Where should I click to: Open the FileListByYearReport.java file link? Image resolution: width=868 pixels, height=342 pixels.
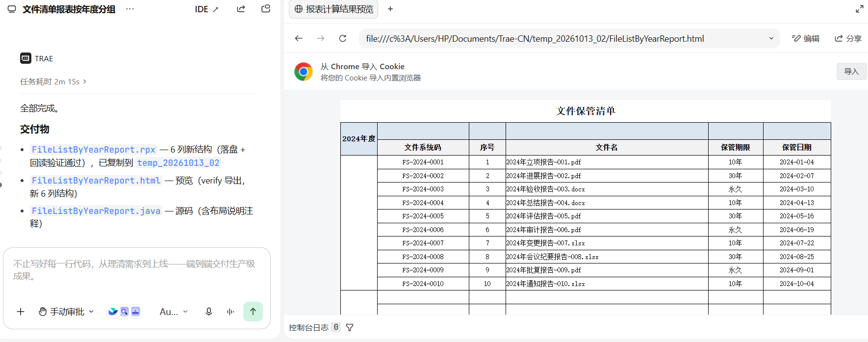tap(96, 211)
